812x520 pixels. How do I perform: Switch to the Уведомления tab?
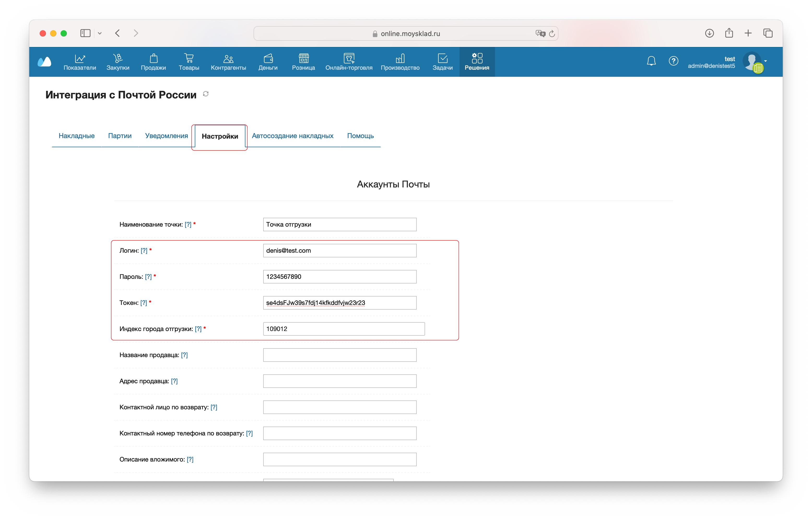[x=166, y=136]
